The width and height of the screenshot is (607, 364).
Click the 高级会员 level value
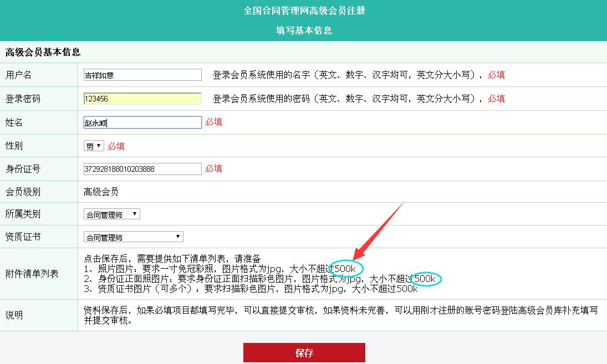pos(101,192)
